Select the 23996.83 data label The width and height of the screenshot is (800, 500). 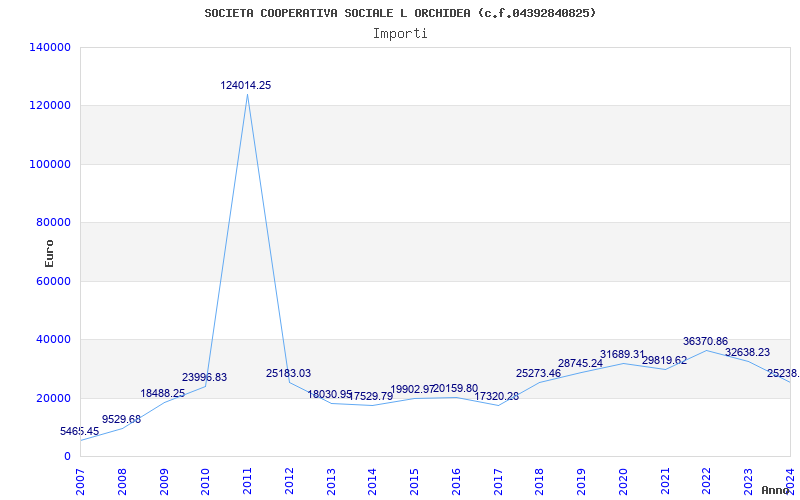pos(205,378)
